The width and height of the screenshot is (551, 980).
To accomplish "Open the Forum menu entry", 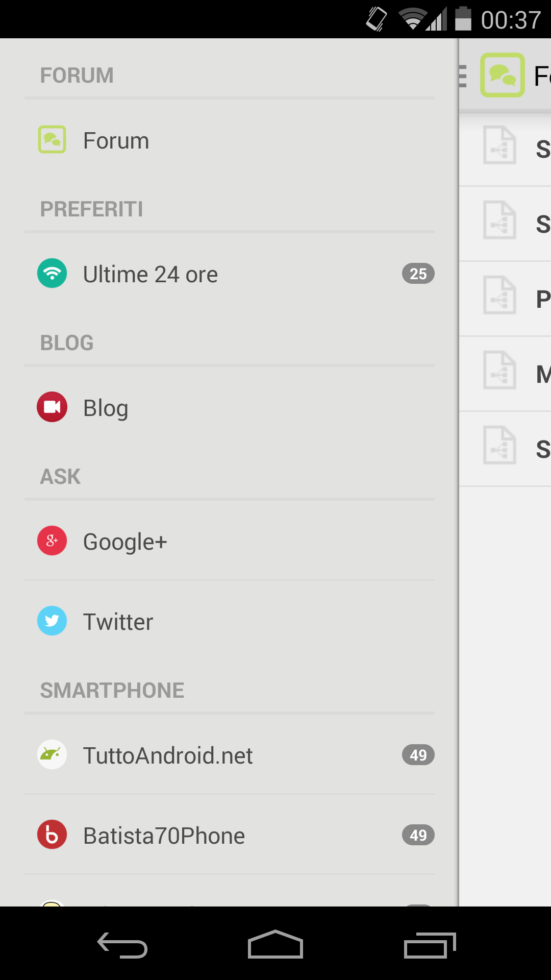I will (116, 141).
